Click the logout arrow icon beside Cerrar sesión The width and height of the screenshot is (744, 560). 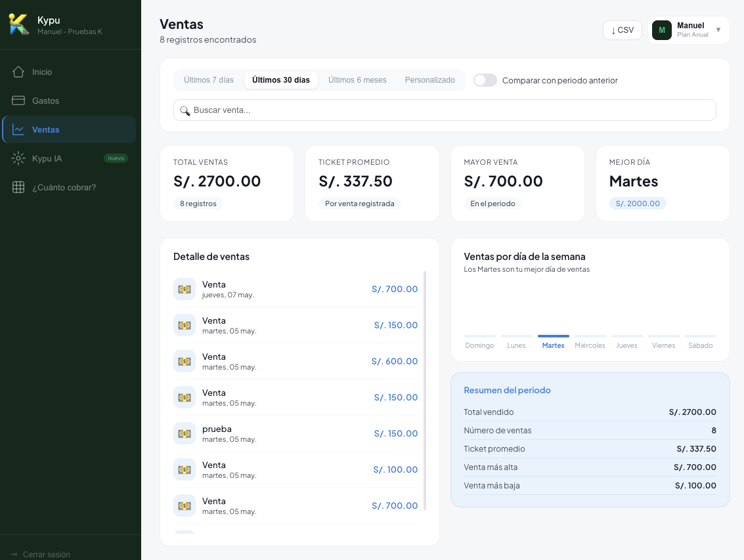pyautogui.click(x=14, y=554)
